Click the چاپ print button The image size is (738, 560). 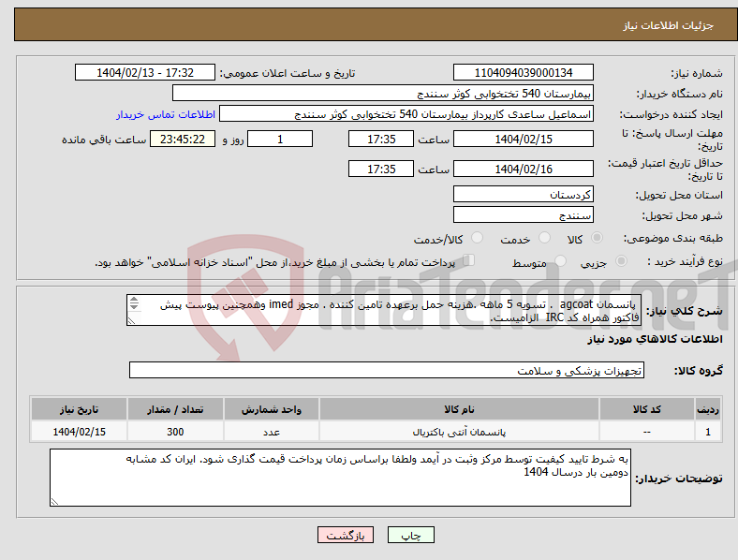[411, 535]
